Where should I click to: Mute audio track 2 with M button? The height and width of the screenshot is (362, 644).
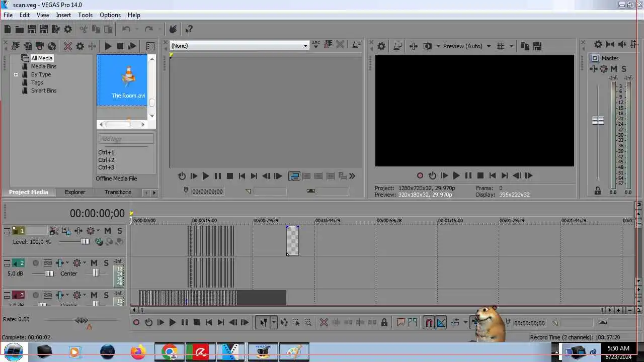pos(94,263)
